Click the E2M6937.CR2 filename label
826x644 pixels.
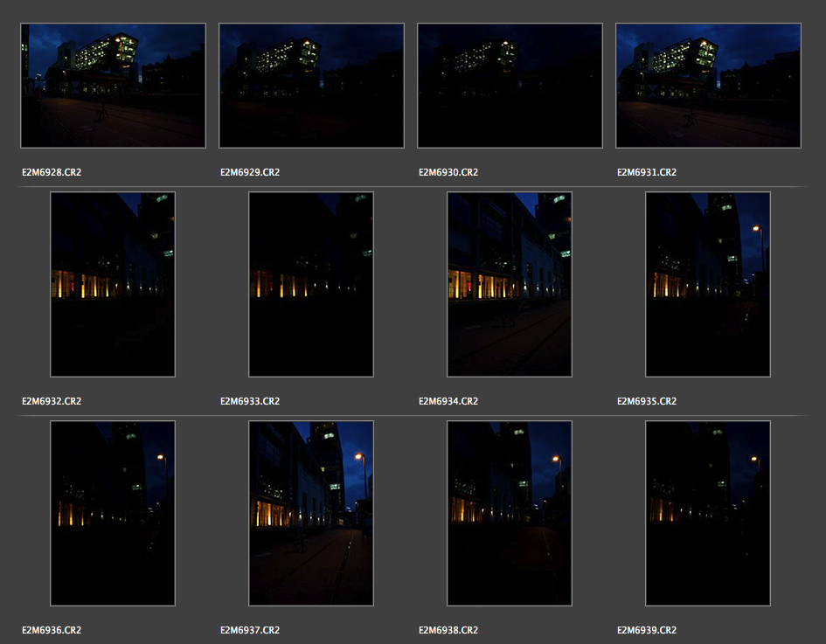pyautogui.click(x=250, y=631)
